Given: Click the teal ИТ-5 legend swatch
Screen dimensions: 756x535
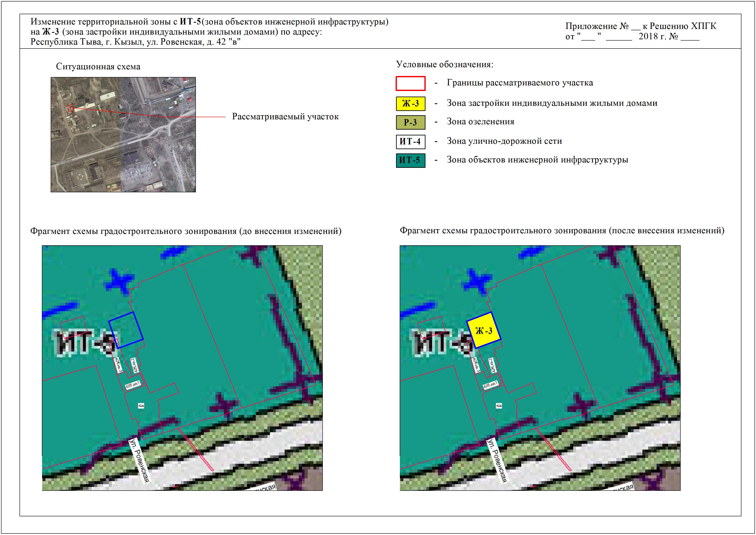Looking at the screenshot, I should click(x=410, y=161).
